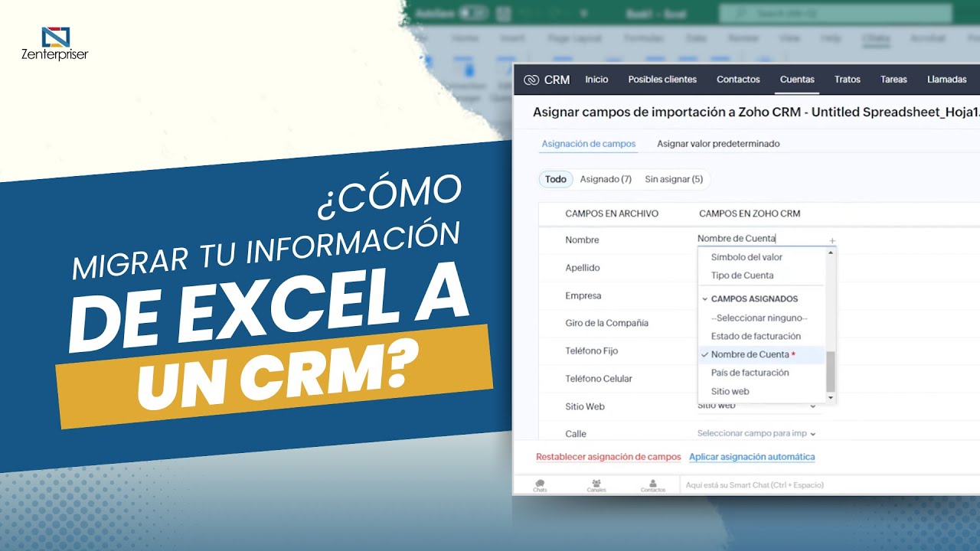This screenshot has width=980, height=551.
Task: Open the Calle field mapping dropdown
Action: click(x=756, y=433)
